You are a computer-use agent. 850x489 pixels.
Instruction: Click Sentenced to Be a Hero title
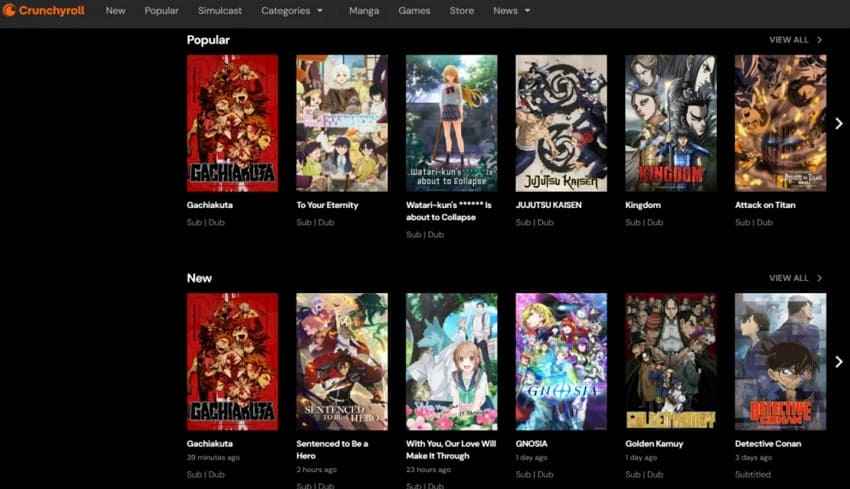(x=332, y=449)
